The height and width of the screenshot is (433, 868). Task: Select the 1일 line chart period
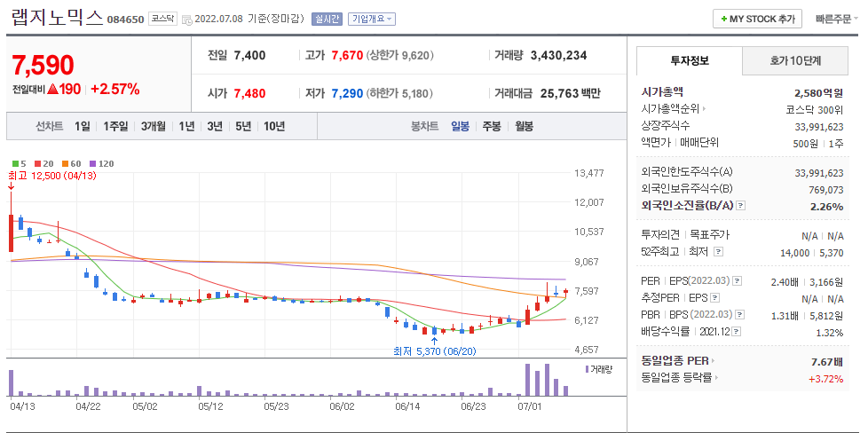pos(82,126)
